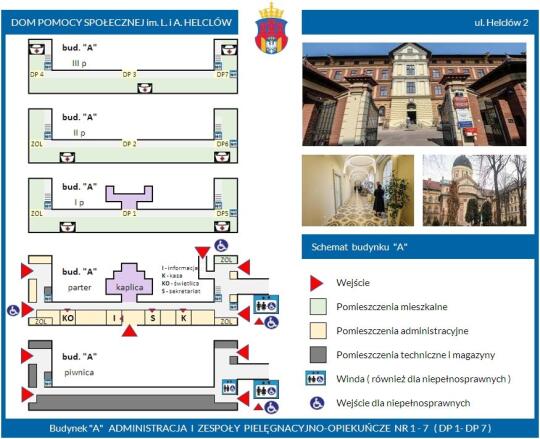Click the 'I' informacja room on parter
The height and width of the screenshot is (439, 540).
tap(114, 317)
